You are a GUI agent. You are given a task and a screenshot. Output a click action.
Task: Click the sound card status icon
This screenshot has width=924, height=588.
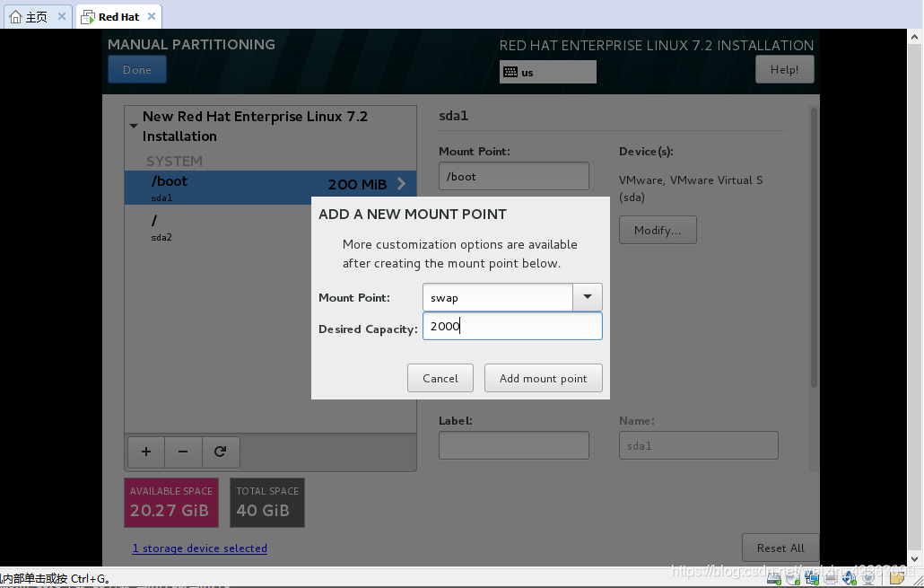[850, 578]
